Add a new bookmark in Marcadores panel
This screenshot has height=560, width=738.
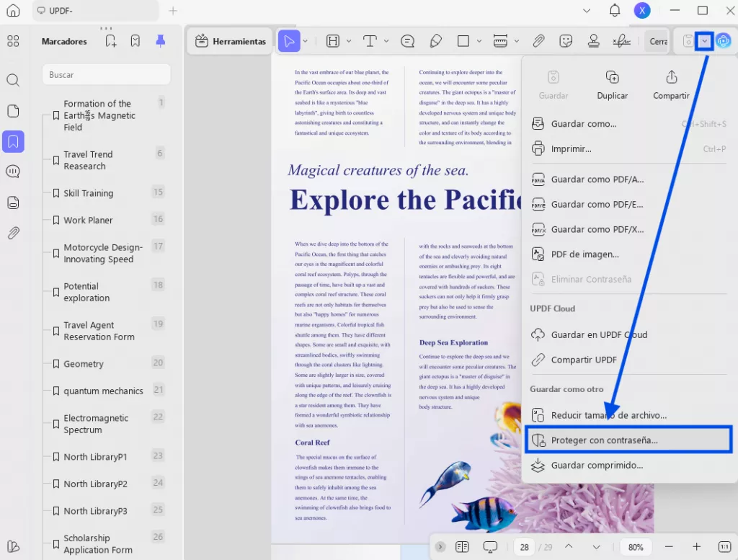[x=110, y=41]
